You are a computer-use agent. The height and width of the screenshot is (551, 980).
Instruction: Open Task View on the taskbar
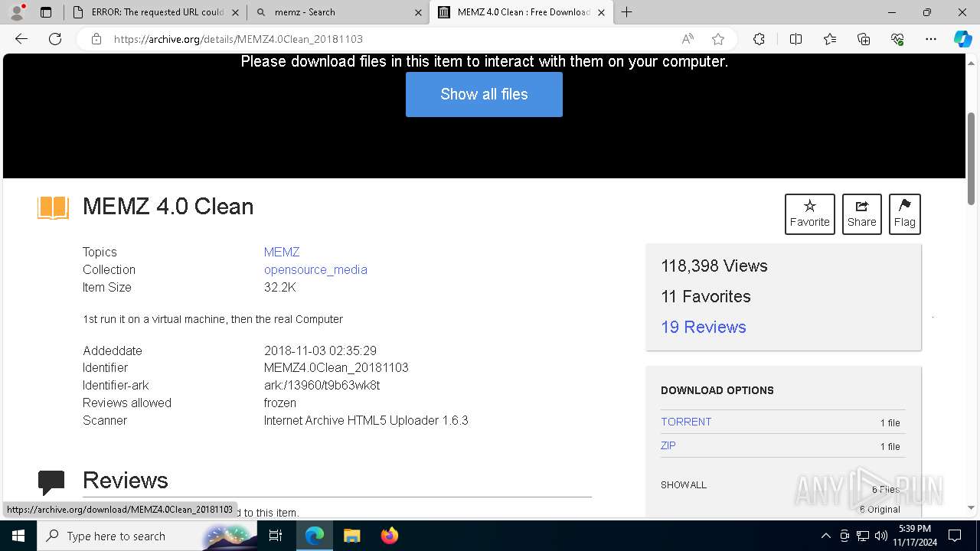pos(276,536)
